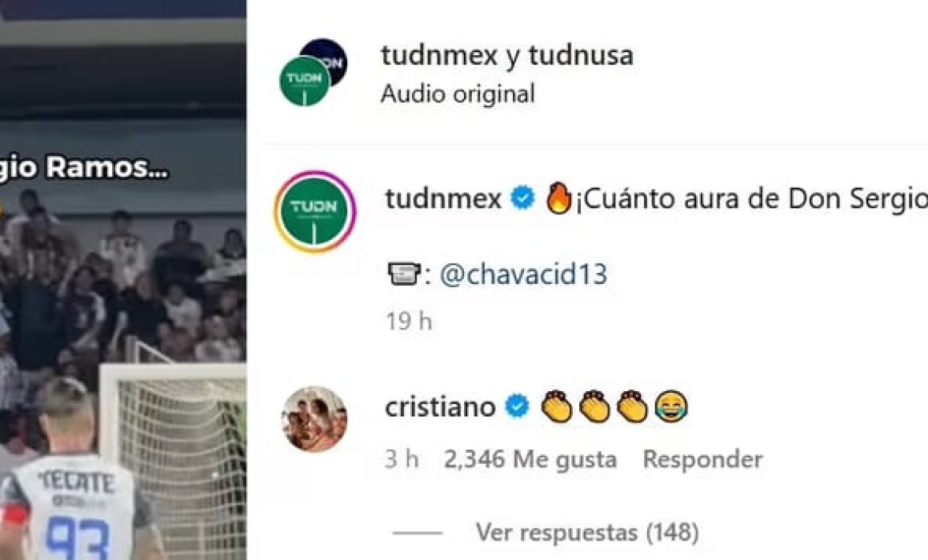Click the Sergio Ramos video on the left
928x560 pixels.
pos(123,280)
